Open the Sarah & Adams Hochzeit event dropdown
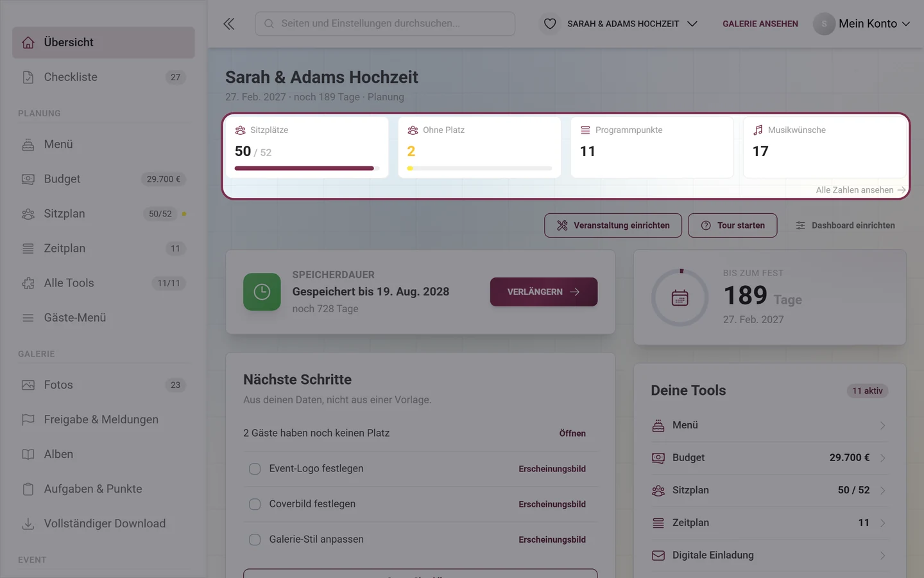 pyautogui.click(x=620, y=24)
